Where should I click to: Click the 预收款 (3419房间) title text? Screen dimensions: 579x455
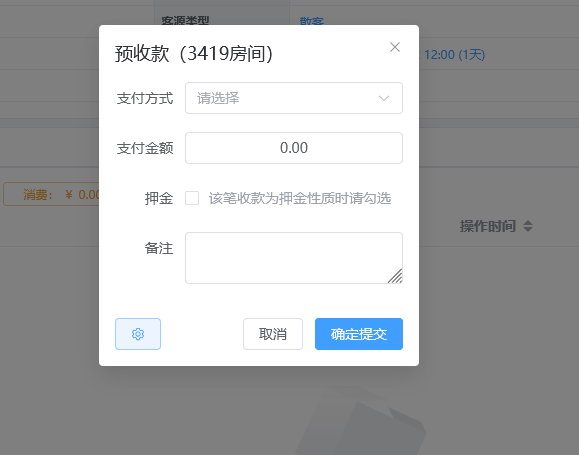click(194, 54)
